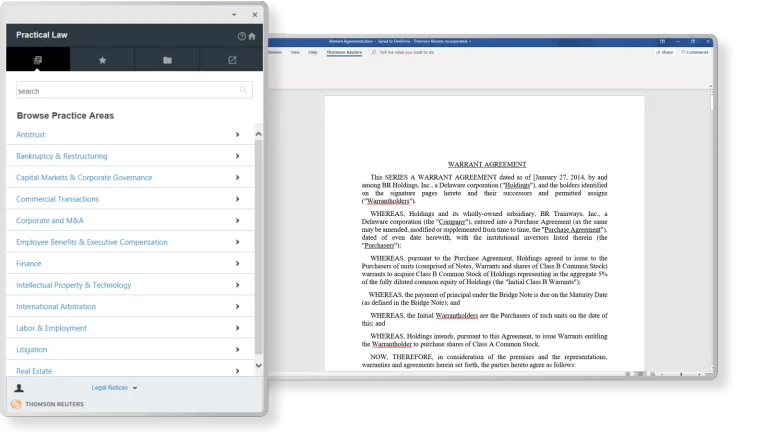This screenshot has width=768, height=432.
Task: Select the browse documents icon tab
Action: [x=37, y=60]
